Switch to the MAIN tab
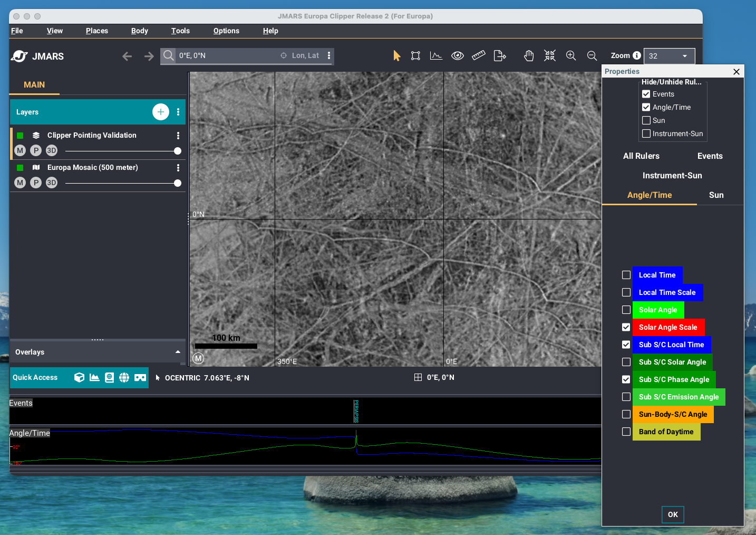The width and height of the screenshot is (756, 535). click(x=34, y=85)
